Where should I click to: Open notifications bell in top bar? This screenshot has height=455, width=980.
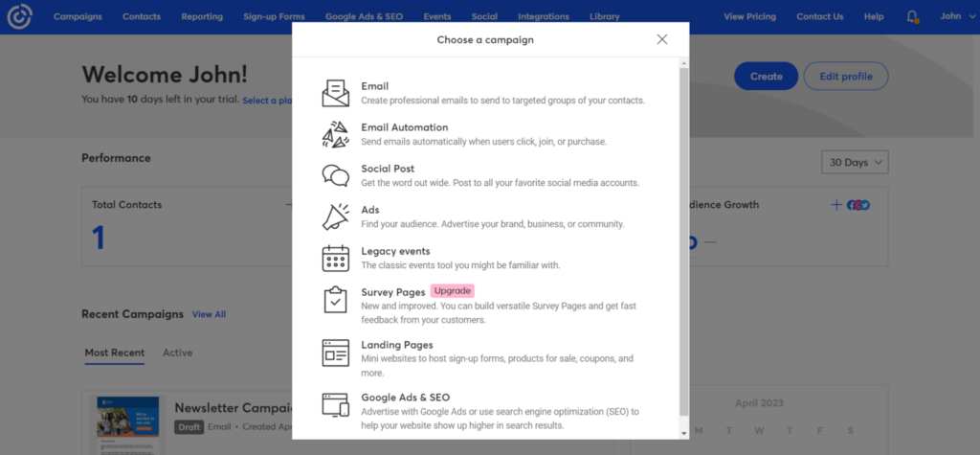pyautogui.click(x=912, y=16)
